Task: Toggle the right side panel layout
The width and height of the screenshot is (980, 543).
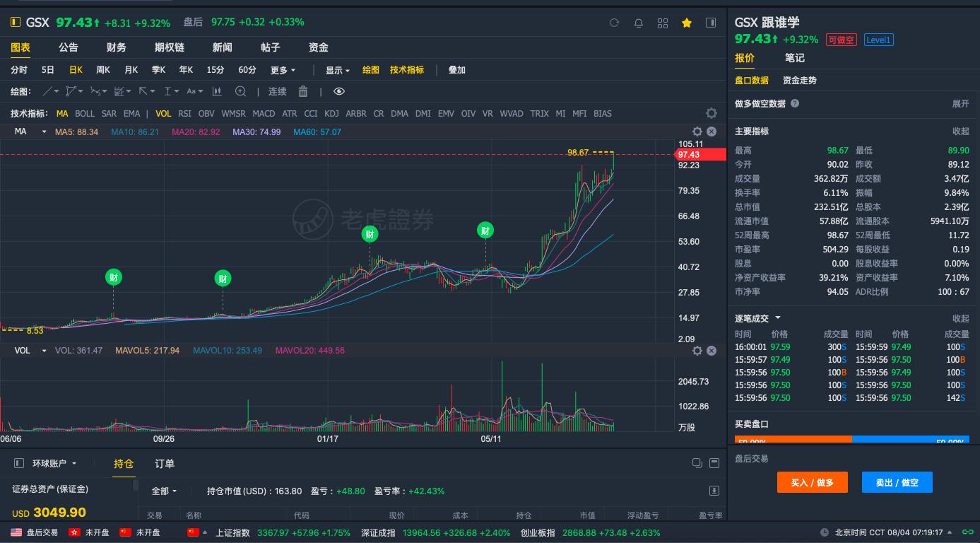Action: (x=711, y=23)
